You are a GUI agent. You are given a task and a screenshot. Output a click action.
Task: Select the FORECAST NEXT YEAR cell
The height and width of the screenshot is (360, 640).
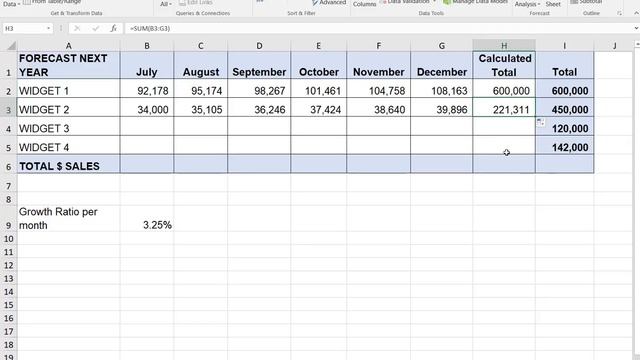point(69,65)
